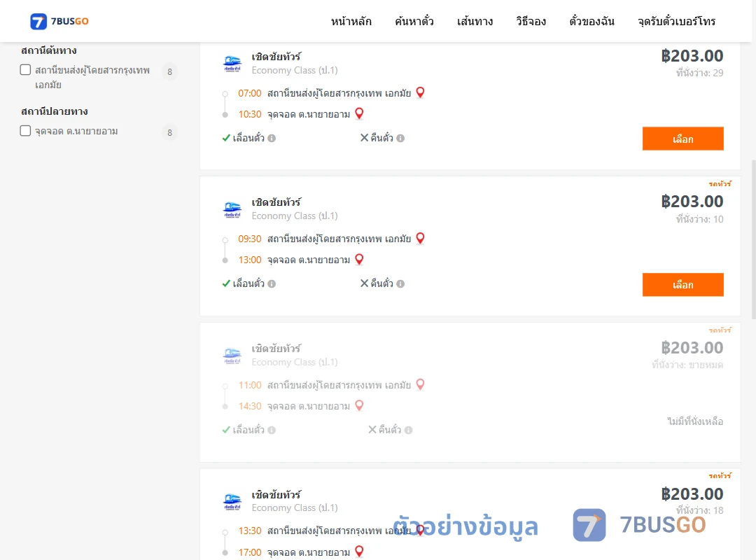Click the operator bus logo on 11:00 trip

(x=232, y=356)
